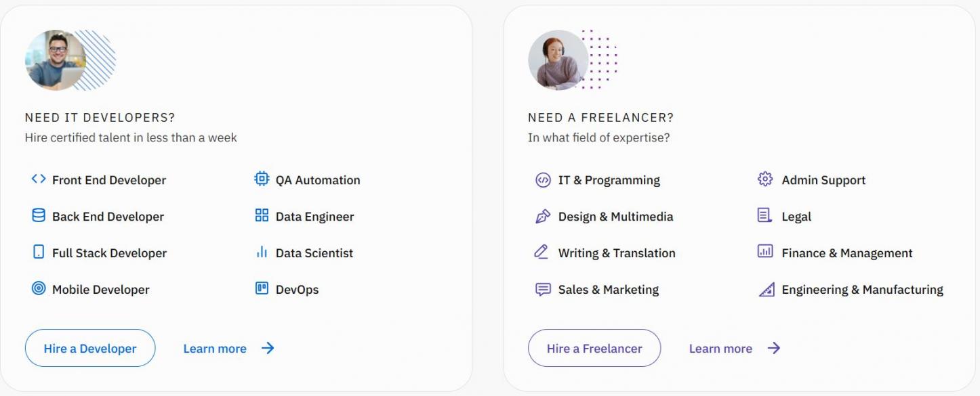Click the Engineering & Manufacturing ruler icon
980x396 pixels.
[766, 290]
